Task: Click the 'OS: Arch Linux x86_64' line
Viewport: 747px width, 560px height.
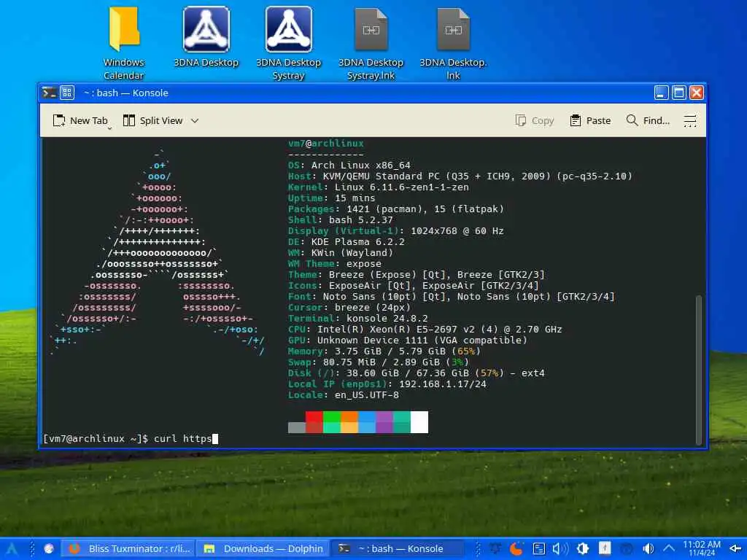Action: click(x=349, y=166)
